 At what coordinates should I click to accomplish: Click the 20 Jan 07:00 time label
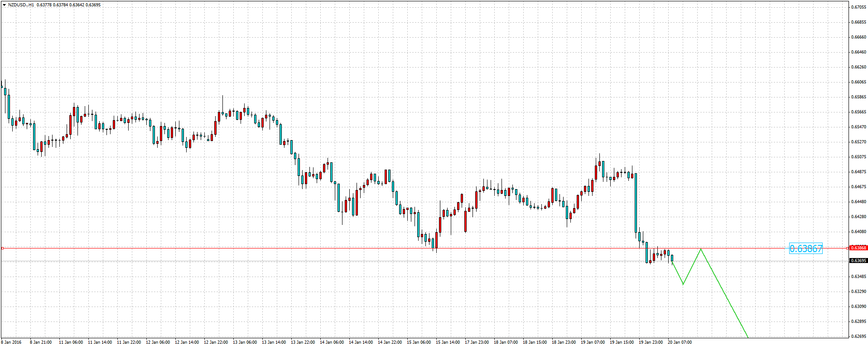[680, 342]
